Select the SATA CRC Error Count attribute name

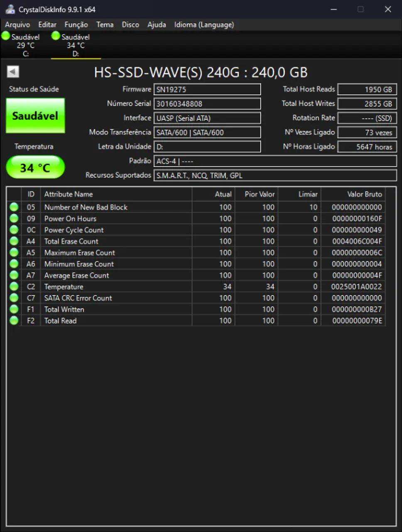[x=78, y=298]
